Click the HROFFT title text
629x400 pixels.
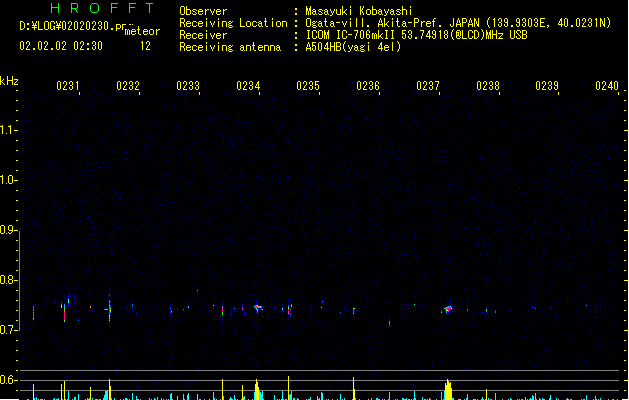click(x=102, y=8)
